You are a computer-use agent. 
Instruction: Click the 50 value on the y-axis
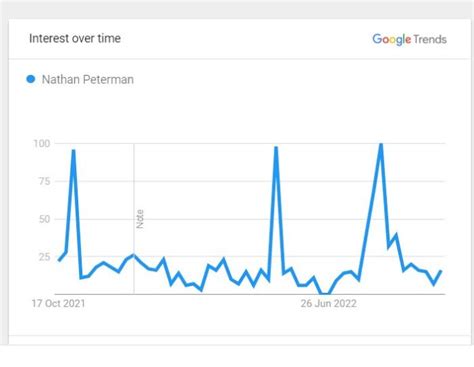44,219
